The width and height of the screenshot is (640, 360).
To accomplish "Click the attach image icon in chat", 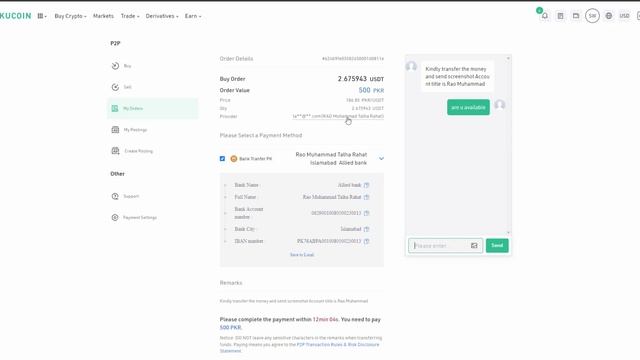I will (474, 246).
